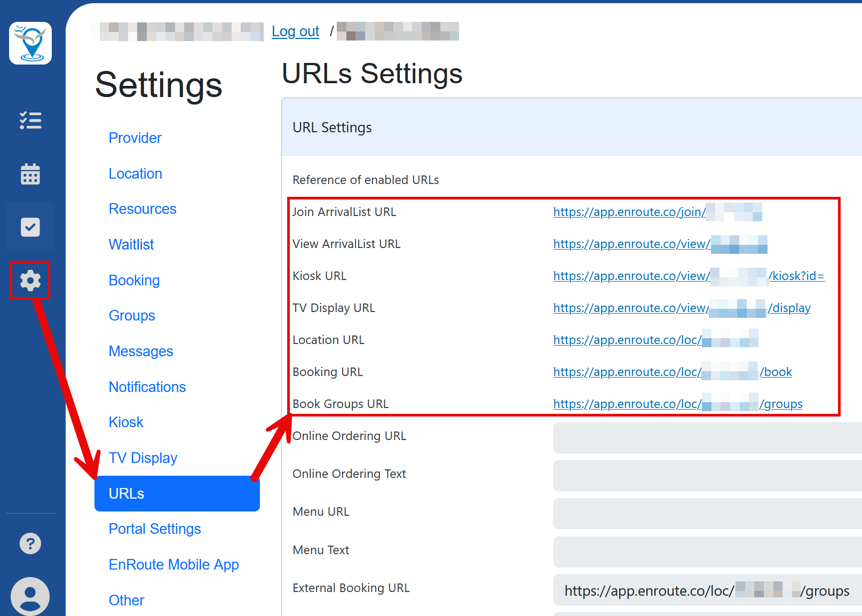Select the URLs settings item
Viewport: 862px width, 616px height.
(x=177, y=494)
